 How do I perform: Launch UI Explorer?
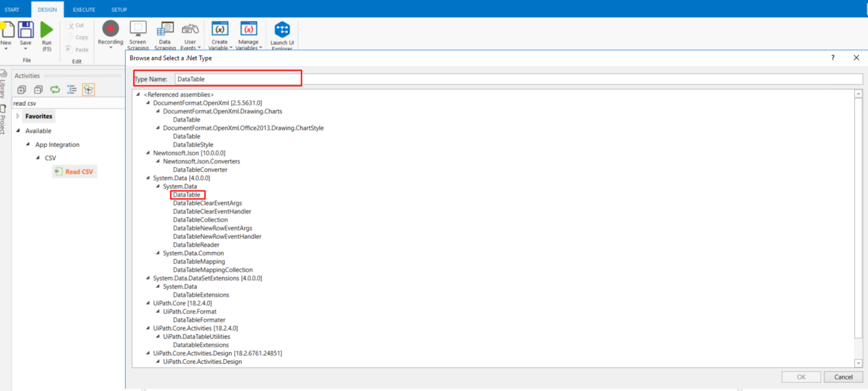(282, 30)
